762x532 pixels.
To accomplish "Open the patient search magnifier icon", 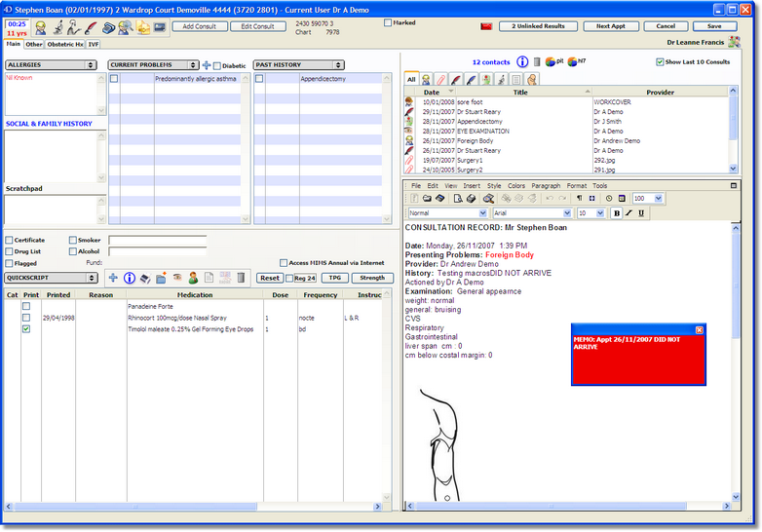I will (x=126, y=27).
